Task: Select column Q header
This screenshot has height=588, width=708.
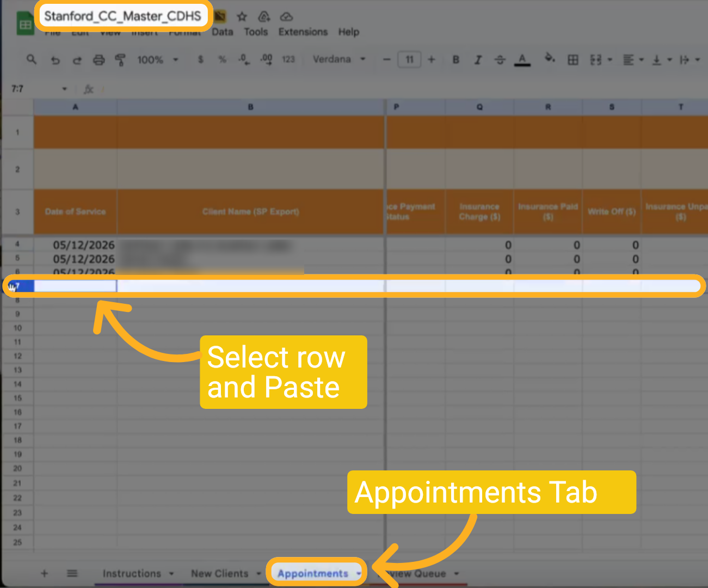Action: pyautogui.click(x=479, y=107)
